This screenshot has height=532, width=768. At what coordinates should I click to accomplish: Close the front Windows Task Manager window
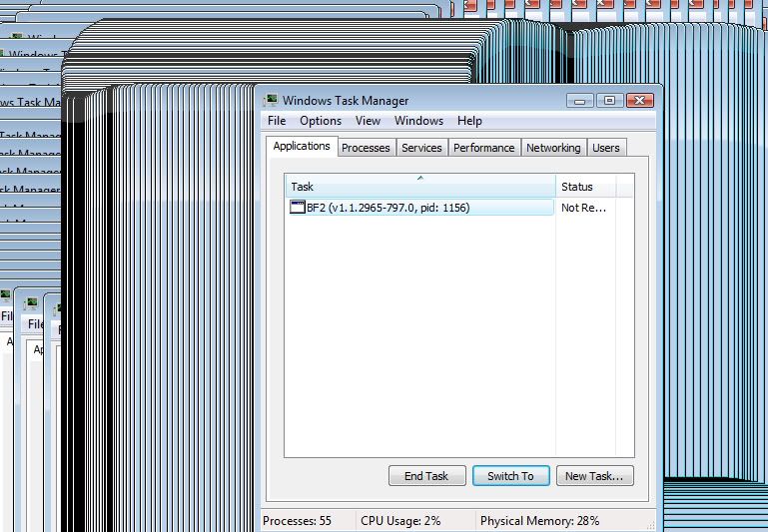[x=640, y=100]
